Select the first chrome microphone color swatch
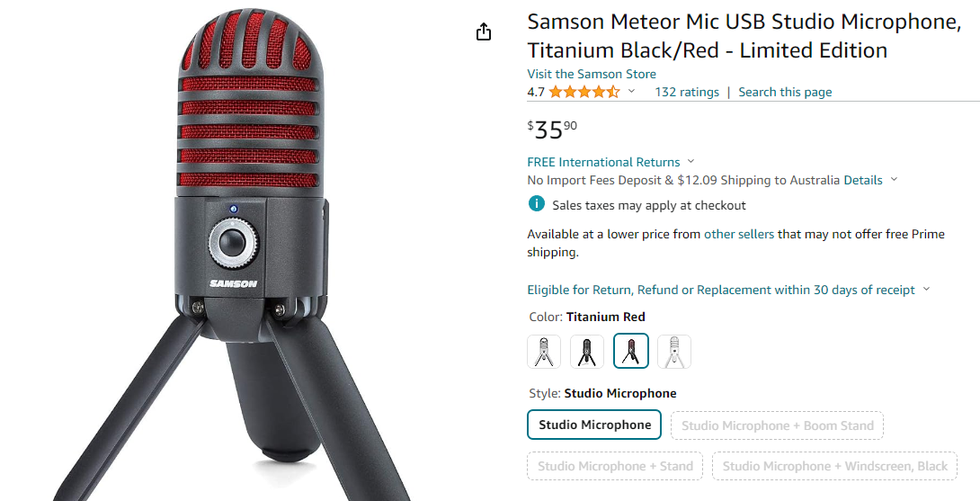The width and height of the screenshot is (980, 501). [544, 352]
